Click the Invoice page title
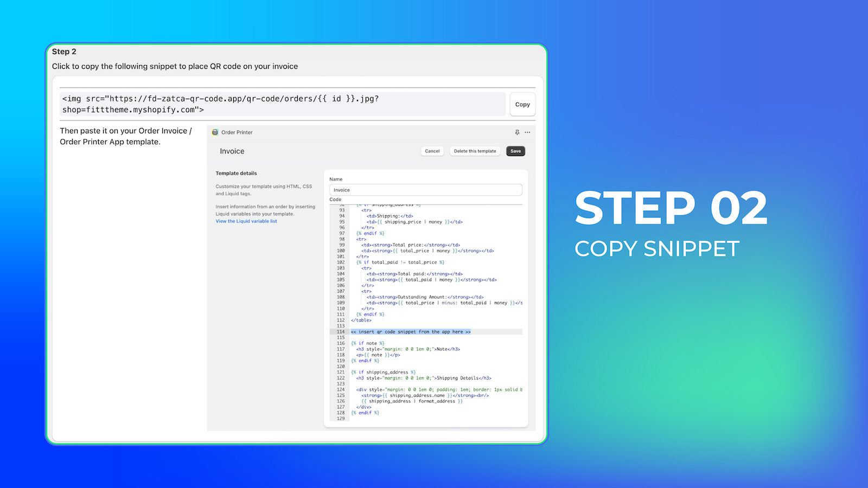The image size is (868, 488). click(232, 151)
